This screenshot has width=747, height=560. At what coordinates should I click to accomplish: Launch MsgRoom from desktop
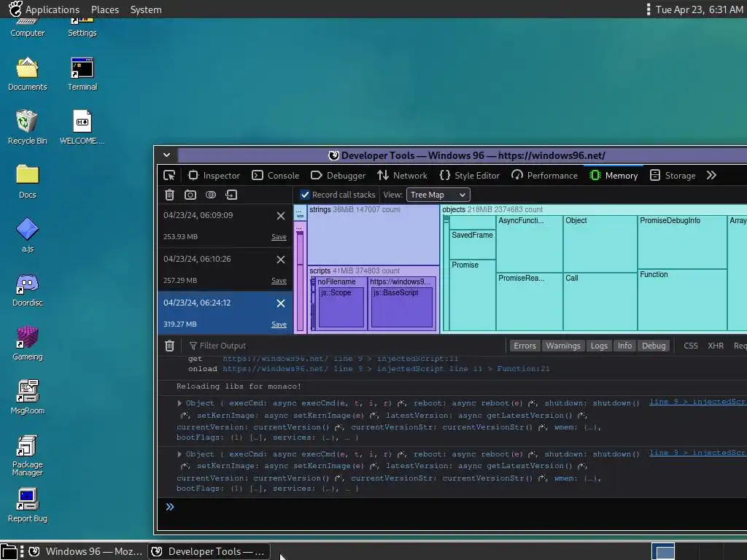[x=27, y=397]
